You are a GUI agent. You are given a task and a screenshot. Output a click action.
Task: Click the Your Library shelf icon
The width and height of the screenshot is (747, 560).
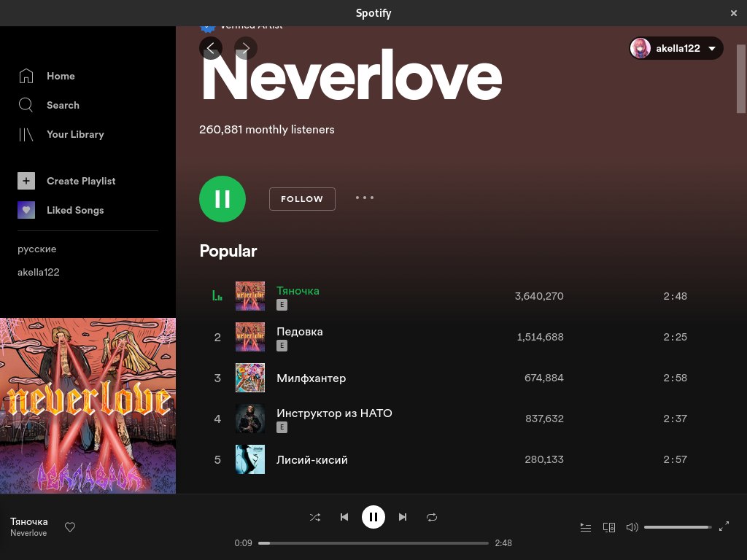[x=26, y=135]
